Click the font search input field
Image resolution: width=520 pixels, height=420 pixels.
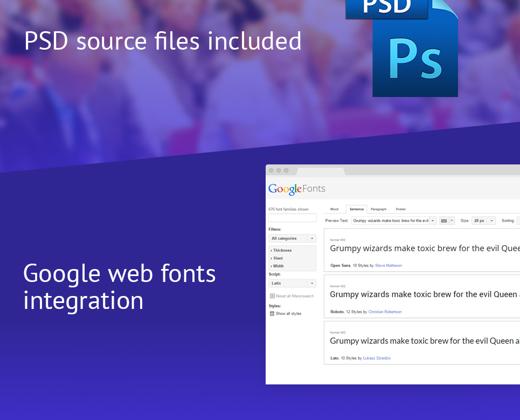click(x=293, y=218)
